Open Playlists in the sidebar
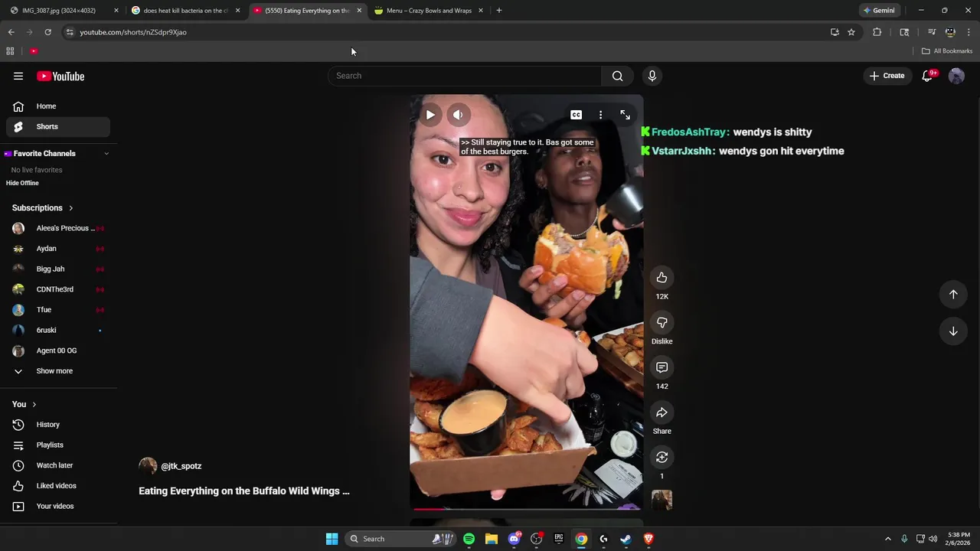 point(58,445)
